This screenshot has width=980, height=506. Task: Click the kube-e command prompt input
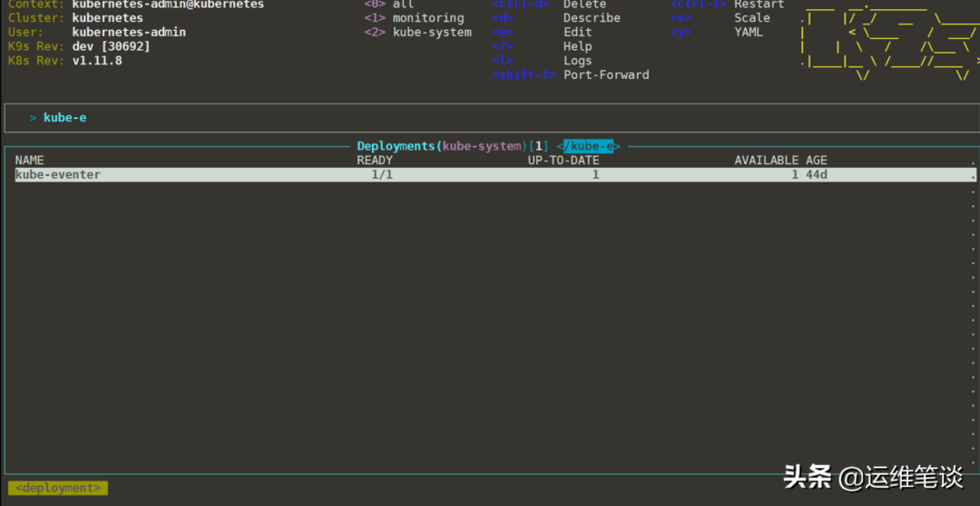point(492,118)
